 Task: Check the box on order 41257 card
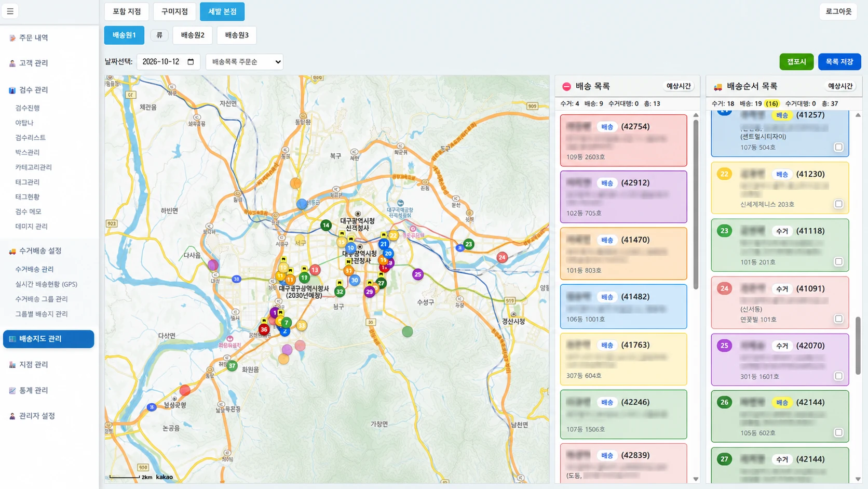click(838, 147)
